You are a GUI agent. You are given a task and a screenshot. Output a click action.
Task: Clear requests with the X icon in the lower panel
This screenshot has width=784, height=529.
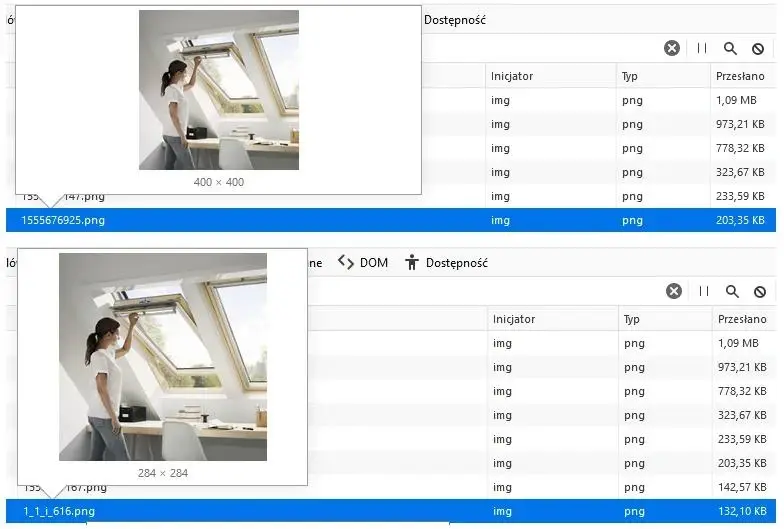[674, 292]
